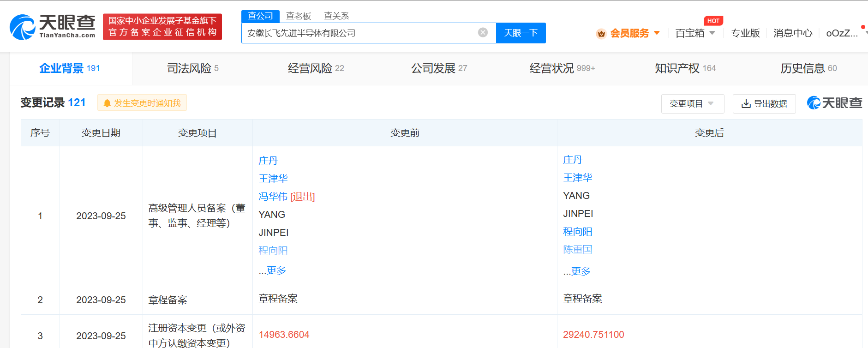Open 消息中心

pyautogui.click(x=793, y=33)
